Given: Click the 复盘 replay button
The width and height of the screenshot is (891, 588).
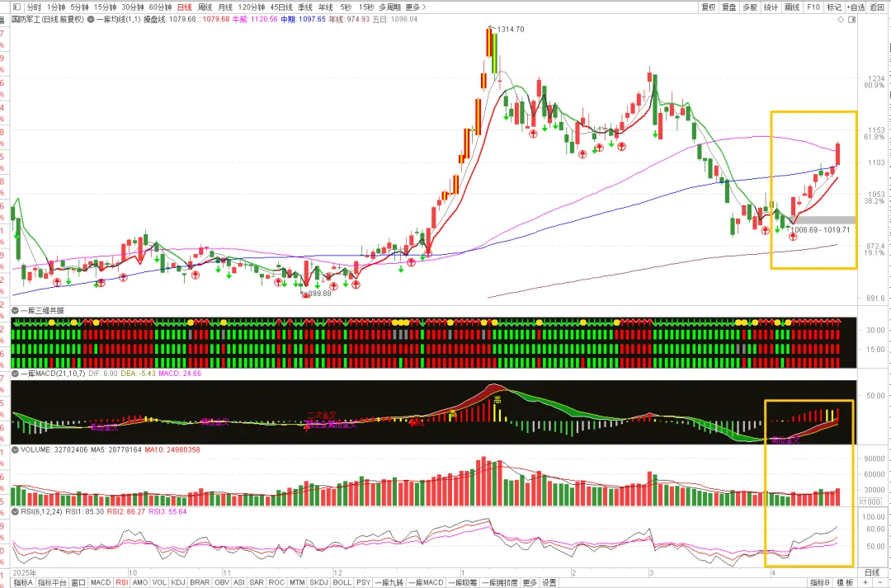Looking at the screenshot, I should 729,7.
